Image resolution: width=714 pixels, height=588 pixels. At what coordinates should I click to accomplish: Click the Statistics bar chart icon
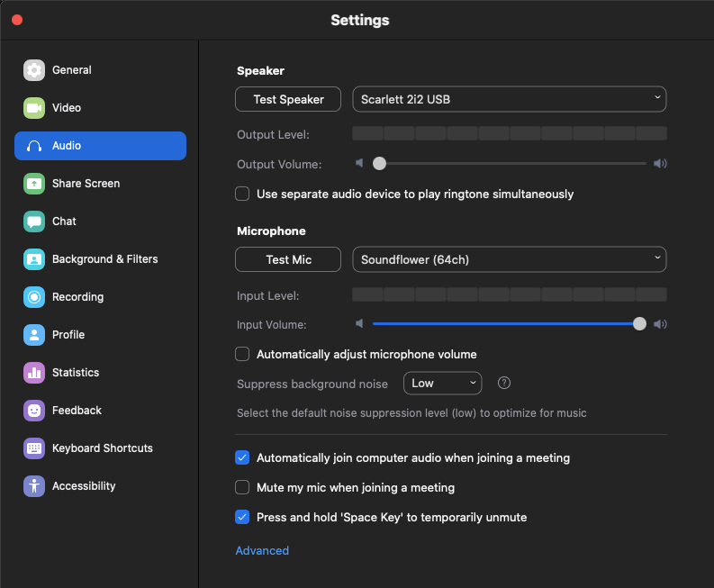(34, 373)
